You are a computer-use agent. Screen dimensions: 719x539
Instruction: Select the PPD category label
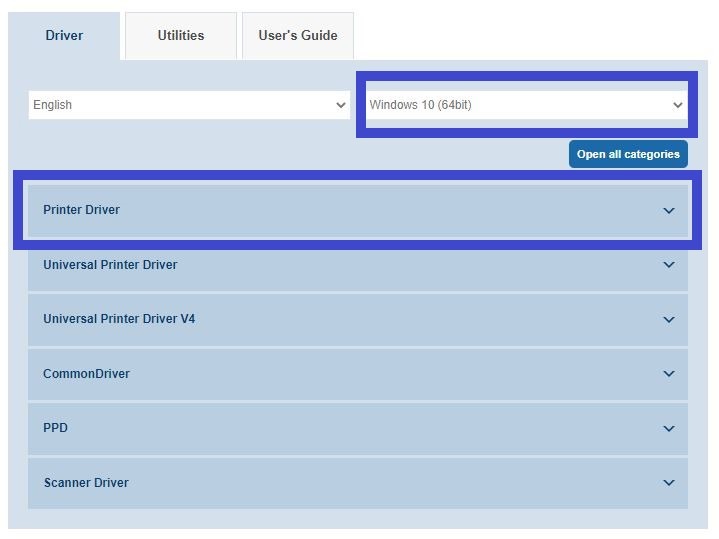point(55,428)
